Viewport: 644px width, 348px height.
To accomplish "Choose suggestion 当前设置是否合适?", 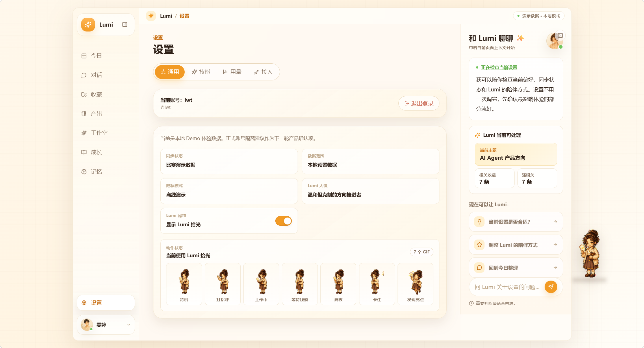I will click(516, 222).
